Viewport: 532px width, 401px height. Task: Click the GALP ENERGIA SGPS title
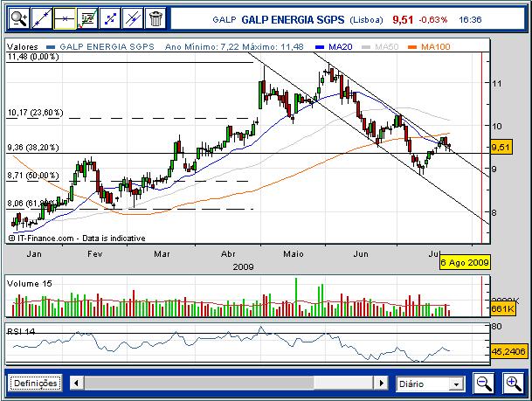click(293, 20)
